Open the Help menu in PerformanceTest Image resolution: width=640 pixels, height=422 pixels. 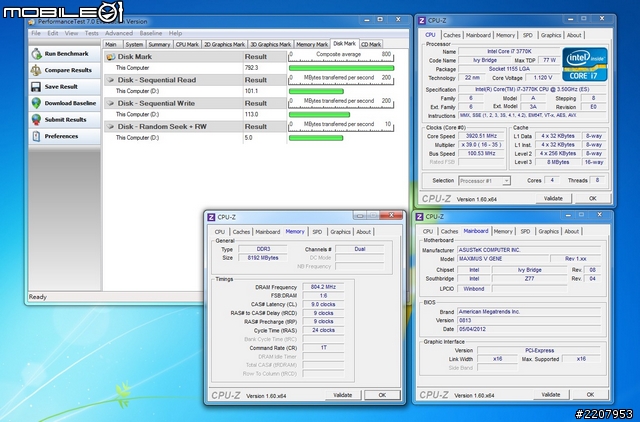176,33
